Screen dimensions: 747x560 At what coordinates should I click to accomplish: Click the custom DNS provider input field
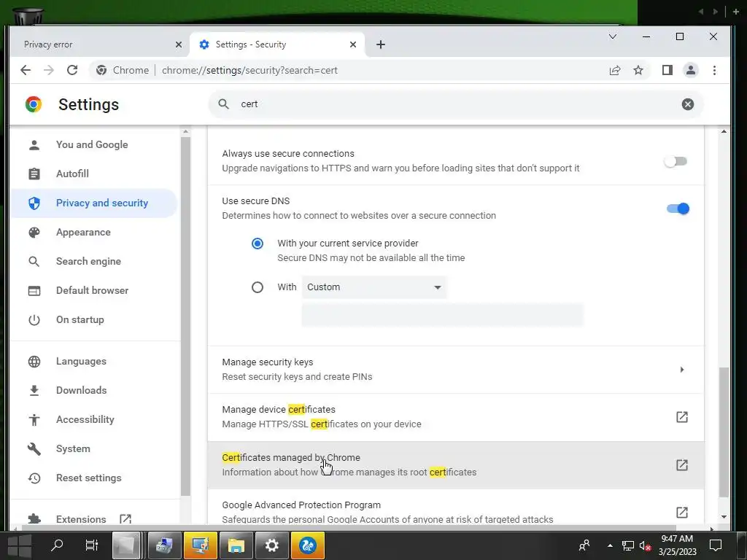442,315
